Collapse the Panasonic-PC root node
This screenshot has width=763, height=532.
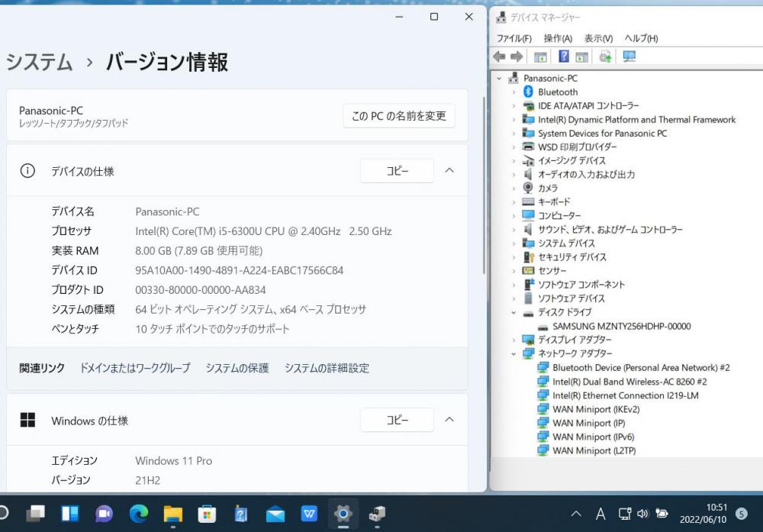click(x=499, y=78)
